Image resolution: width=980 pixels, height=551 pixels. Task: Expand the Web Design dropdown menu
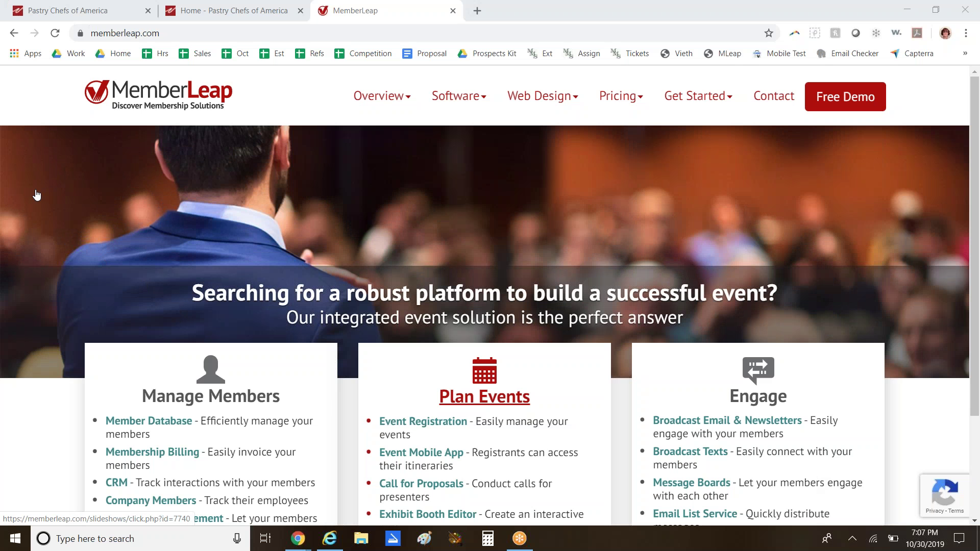(x=543, y=96)
